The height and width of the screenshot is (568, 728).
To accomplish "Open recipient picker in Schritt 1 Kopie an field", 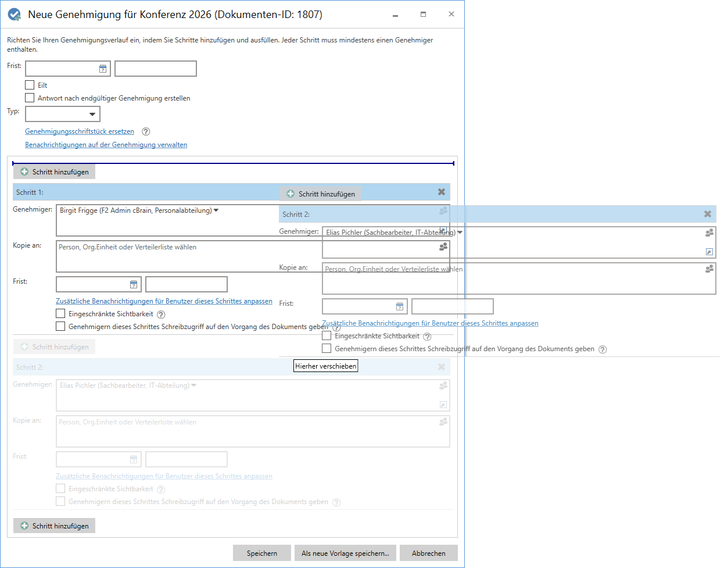I will (443, 247).
